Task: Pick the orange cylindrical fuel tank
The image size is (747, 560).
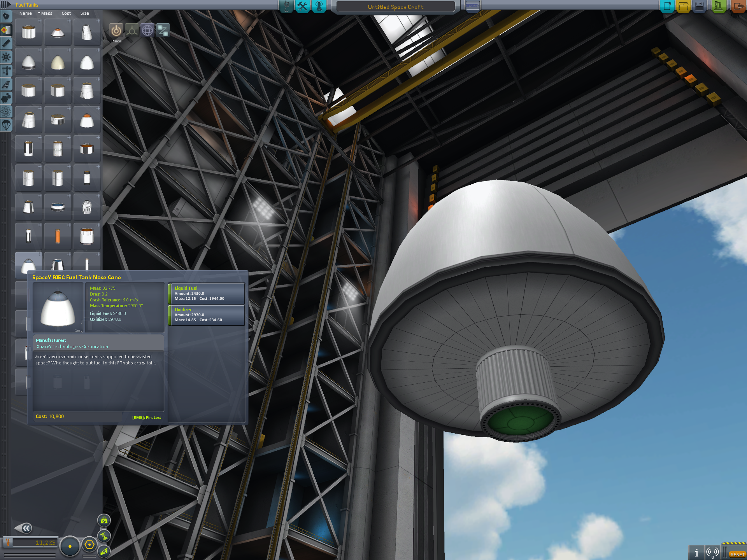Action: point(58,236)
